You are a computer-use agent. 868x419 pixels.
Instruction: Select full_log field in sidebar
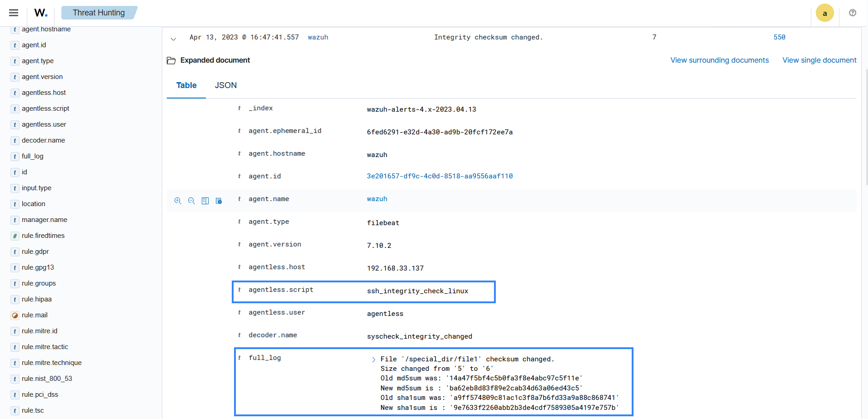(x=33, y=156)
